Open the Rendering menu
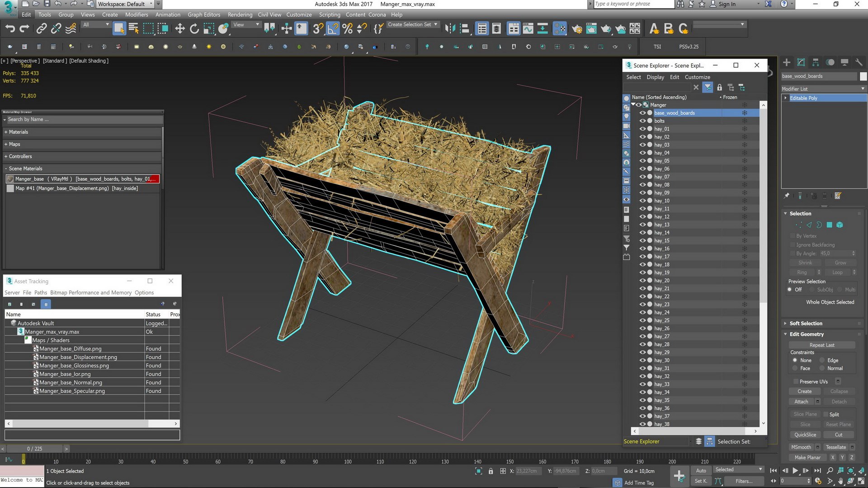 [x=240, y=14]
